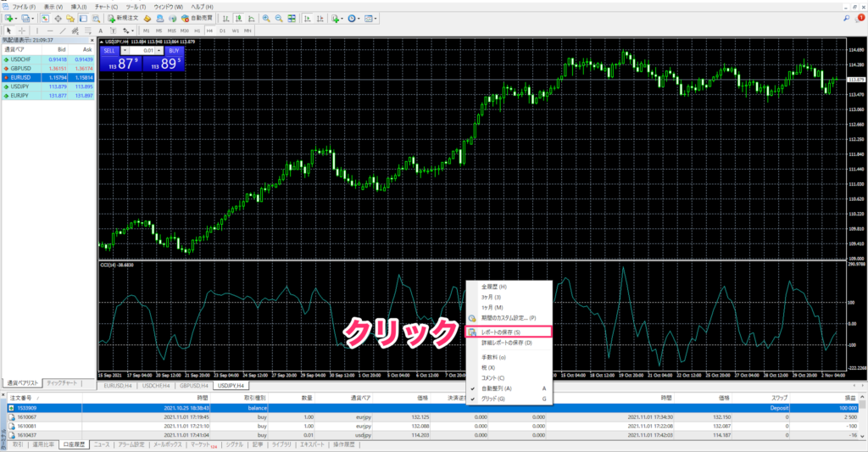Screen dimensions: 868x452
Task: Toggle the Data Window crosshair-circle icon
Action: point(58,19)
